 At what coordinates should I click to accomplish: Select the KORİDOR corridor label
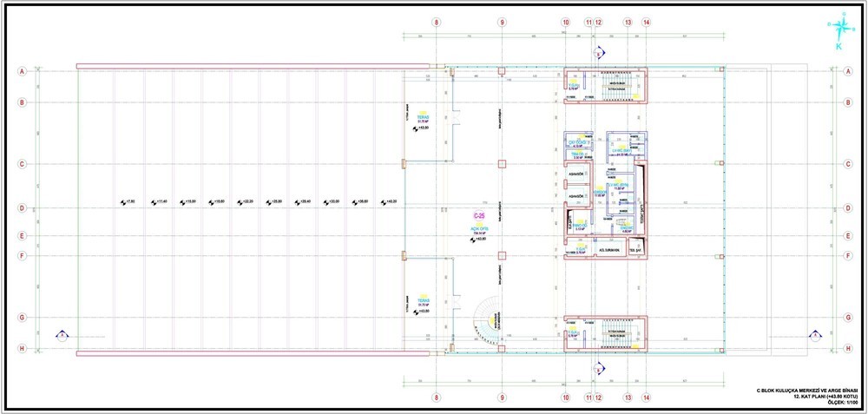coord(600,192)
